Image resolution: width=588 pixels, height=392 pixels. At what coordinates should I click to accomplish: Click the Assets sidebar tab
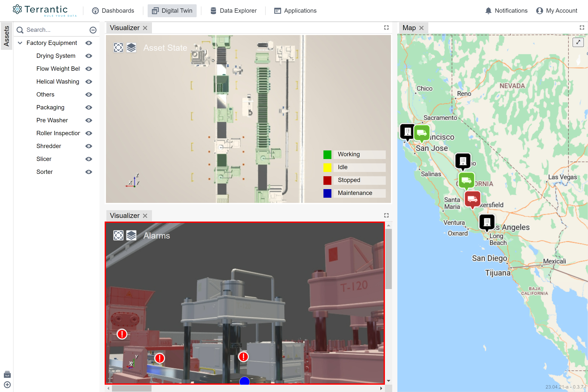(x=6, y=36)
